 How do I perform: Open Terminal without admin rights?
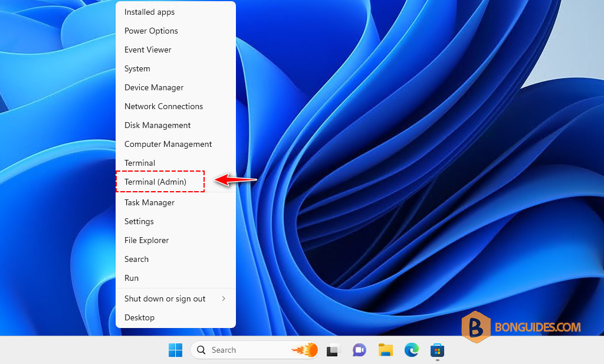pyautogui.click(x=176, y=163)
